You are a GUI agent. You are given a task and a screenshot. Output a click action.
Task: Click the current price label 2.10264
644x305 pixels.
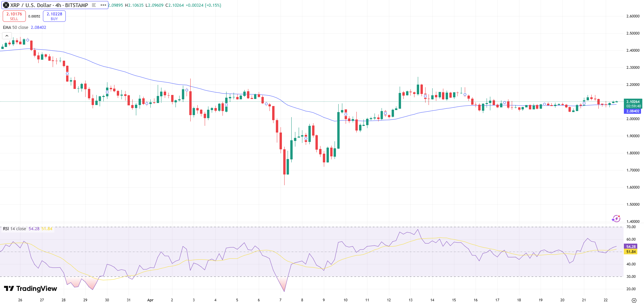click(633, 102)
